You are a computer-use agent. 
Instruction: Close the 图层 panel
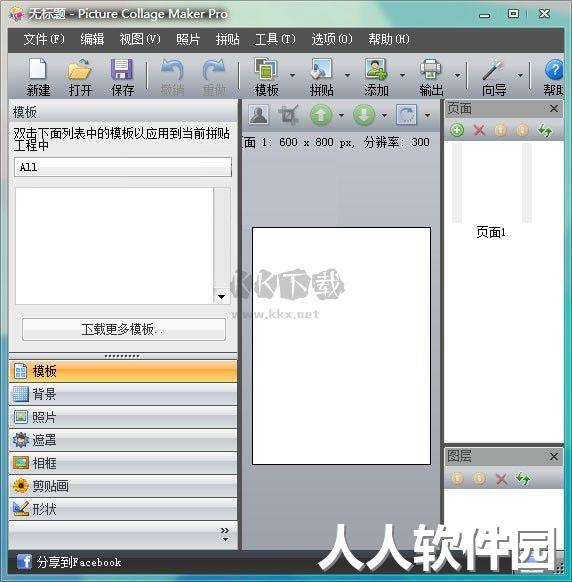click(553, 456)
